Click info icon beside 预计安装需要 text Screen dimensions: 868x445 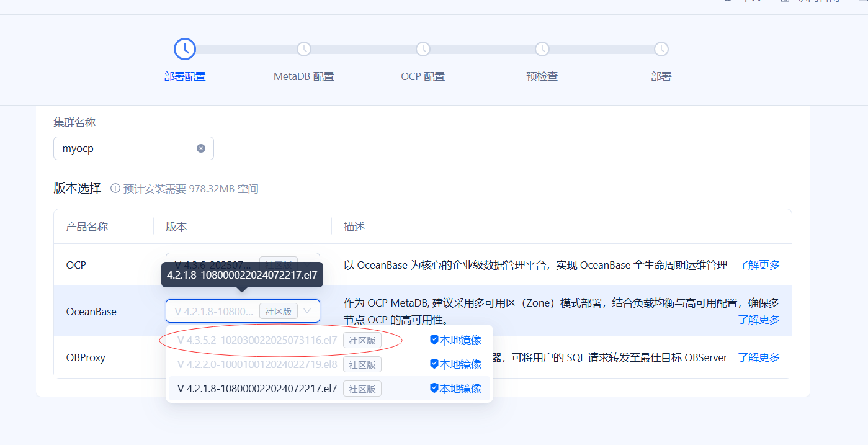pos(115,188)
